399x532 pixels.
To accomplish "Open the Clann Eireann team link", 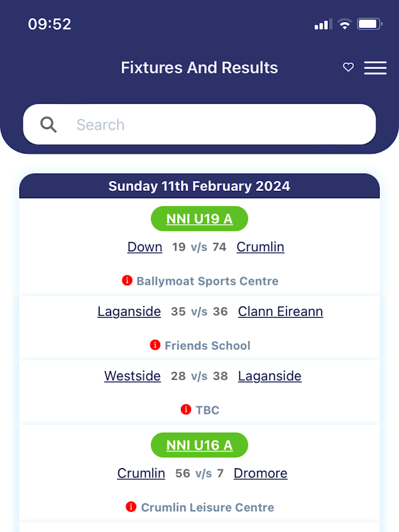I will click(x=280, y=311).
